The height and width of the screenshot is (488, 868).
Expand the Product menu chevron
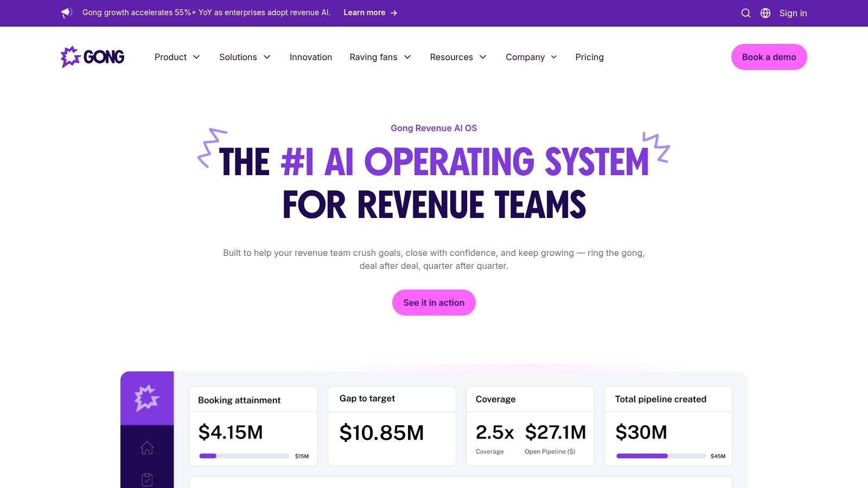click(x=196, y=57)
